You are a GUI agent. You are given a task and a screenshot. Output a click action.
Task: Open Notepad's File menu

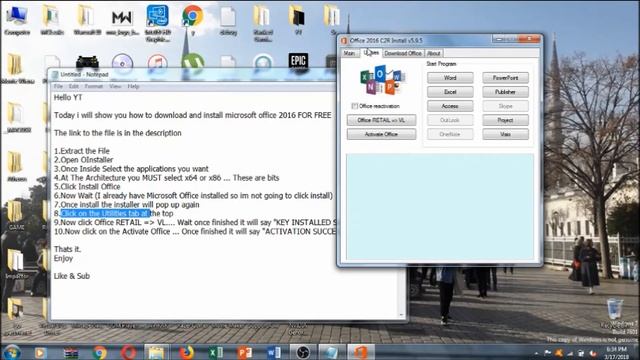(58, 87)
